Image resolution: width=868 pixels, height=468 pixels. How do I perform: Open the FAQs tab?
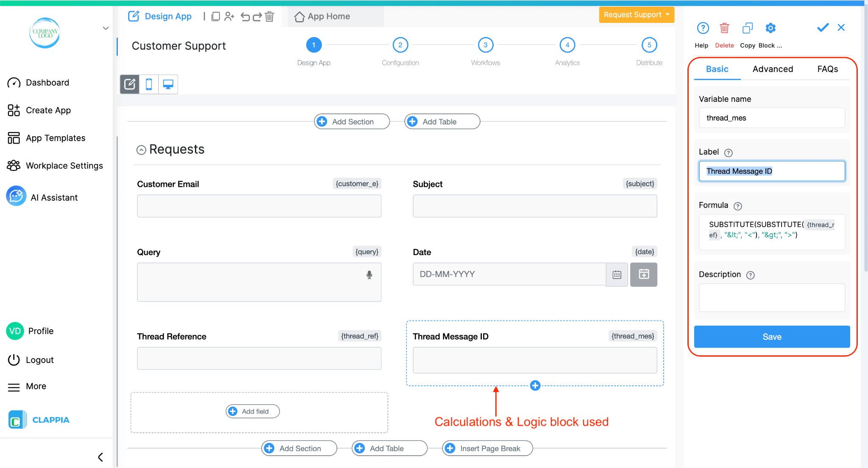(x=827, y=69)
